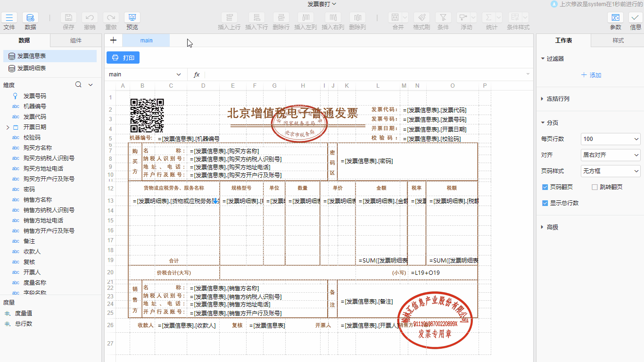Click the 数据 database toolbar icon
The image size is (644, 362).
coord(30,18)
